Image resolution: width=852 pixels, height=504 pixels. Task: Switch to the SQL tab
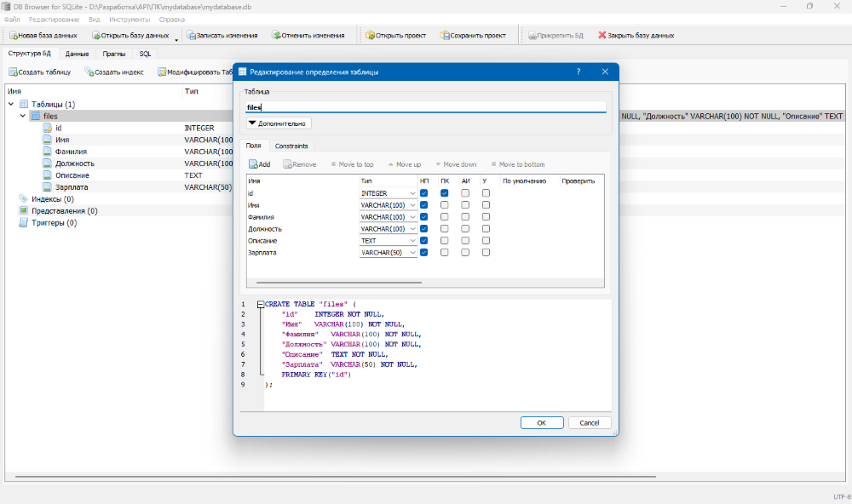145,53
